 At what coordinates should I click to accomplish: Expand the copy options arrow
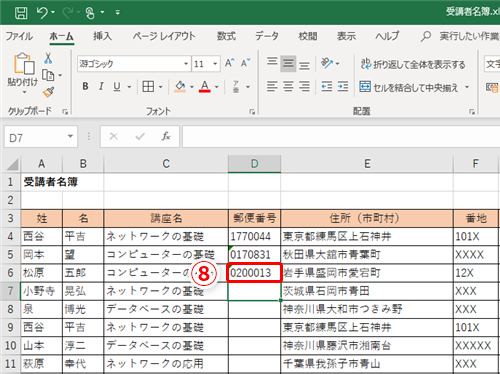click(x=60, y=75)
